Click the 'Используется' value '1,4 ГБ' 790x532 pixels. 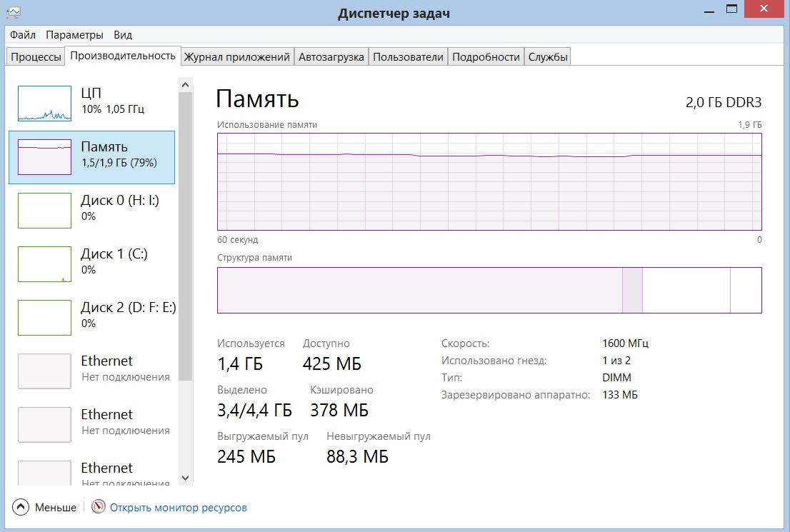pyautogui.click(x=240, y=363)
